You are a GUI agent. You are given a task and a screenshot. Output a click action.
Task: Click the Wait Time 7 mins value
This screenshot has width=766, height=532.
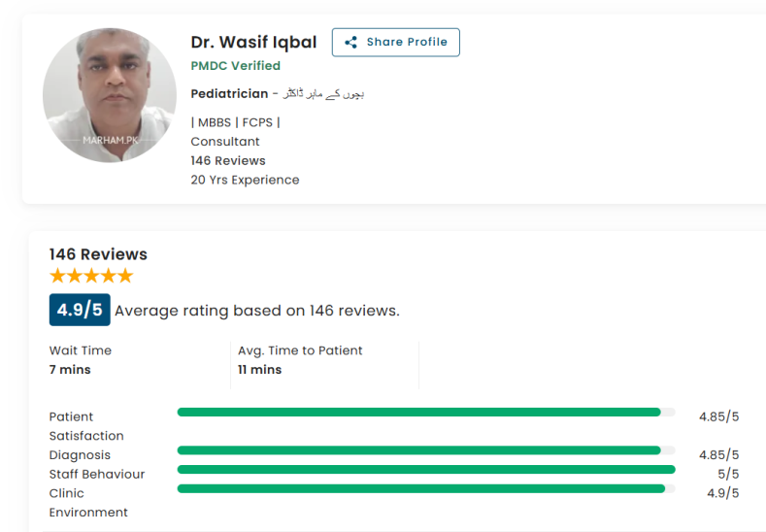coord(70,370)
